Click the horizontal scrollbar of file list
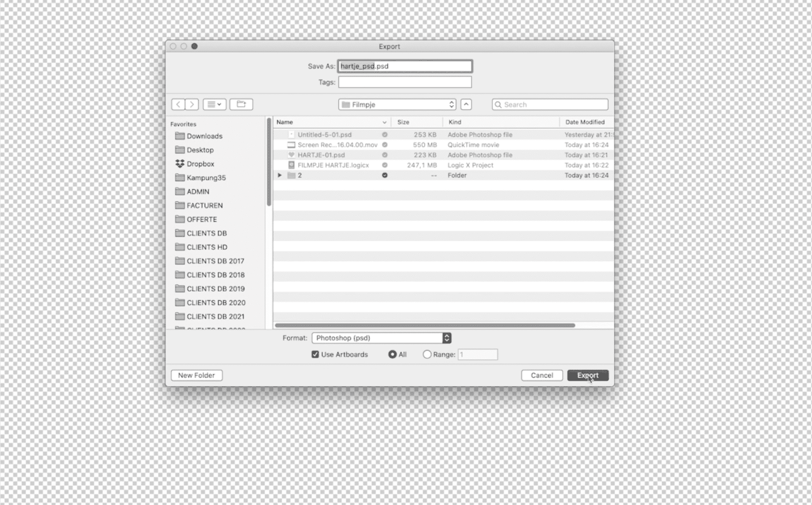Screen dimensions: 812x505 [425, 325]
